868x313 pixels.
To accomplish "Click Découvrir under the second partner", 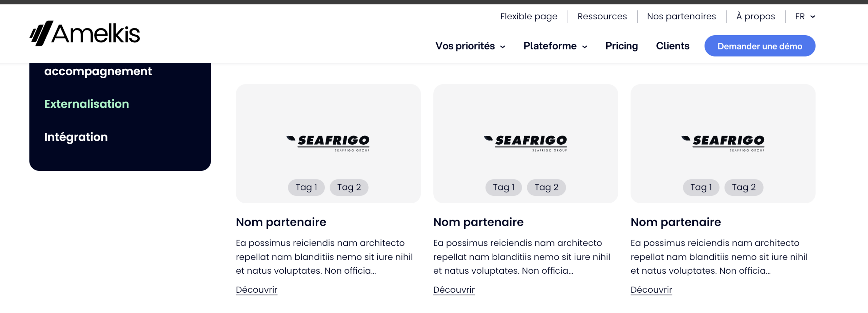I will coord(454,290).
